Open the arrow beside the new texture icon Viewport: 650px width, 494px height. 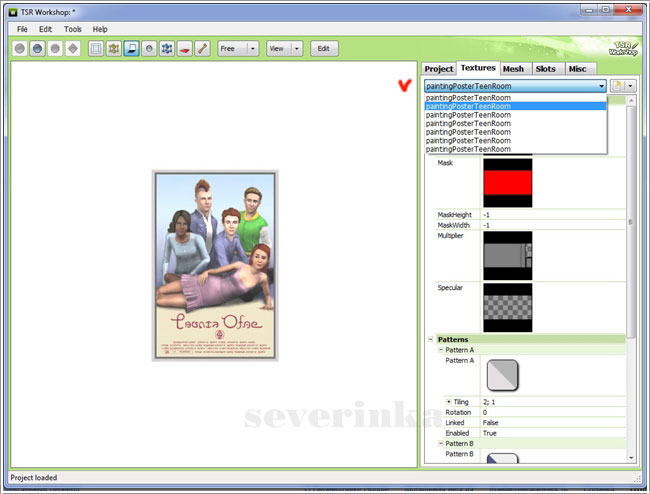[630, 86]
